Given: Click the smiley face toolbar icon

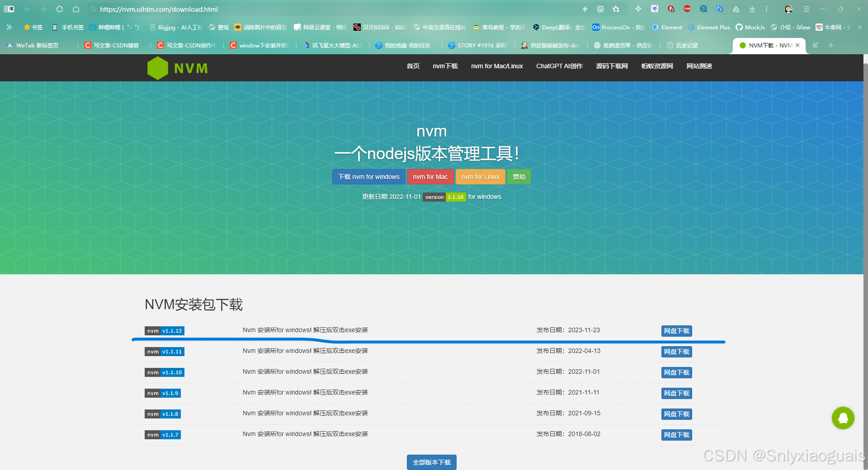Looking at the screenshot, I should pyautogui.click(x=600, y=9).
